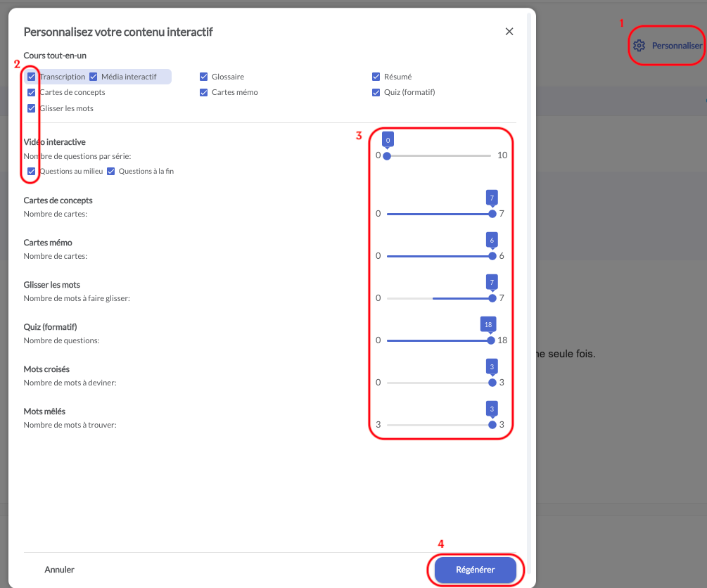Toggle the Média interactif checkbox
Viewport: 707px width, 588px height.
coord(93,77)
